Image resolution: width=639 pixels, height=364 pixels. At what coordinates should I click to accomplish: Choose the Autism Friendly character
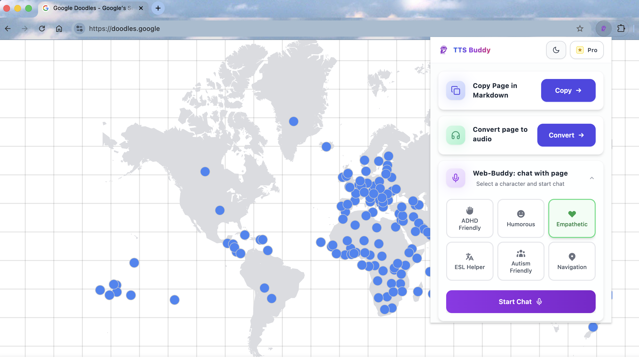(520, 261)
